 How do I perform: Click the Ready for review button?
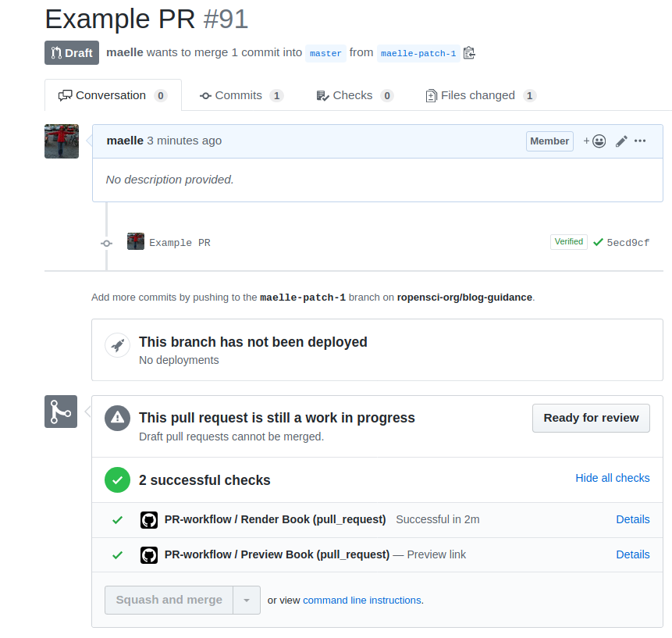(591, 418)
